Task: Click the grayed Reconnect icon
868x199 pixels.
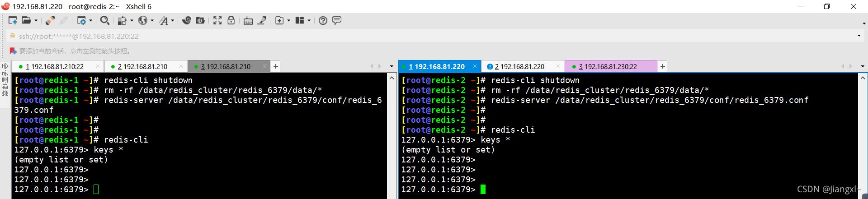Action: (64, 20)
